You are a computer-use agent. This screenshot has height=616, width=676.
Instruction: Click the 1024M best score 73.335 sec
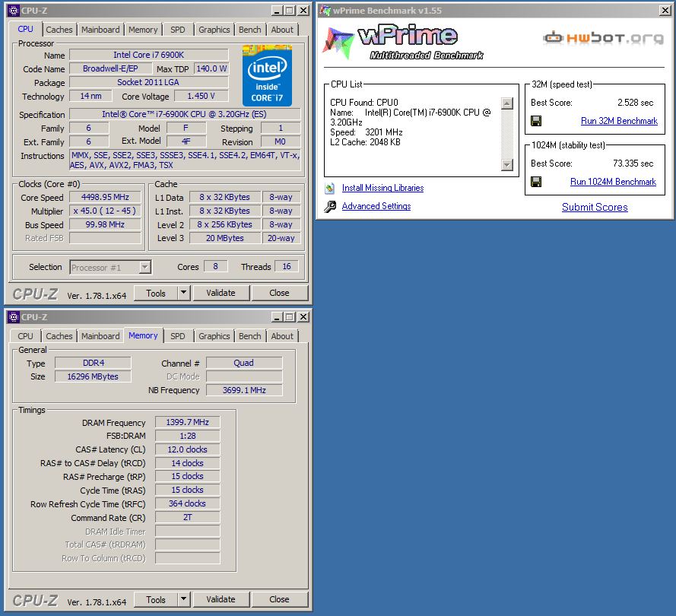click(x=633, y=164)
